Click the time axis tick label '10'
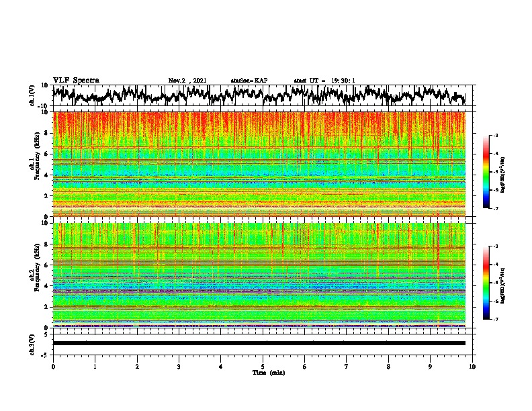 [x=472, y=367]
